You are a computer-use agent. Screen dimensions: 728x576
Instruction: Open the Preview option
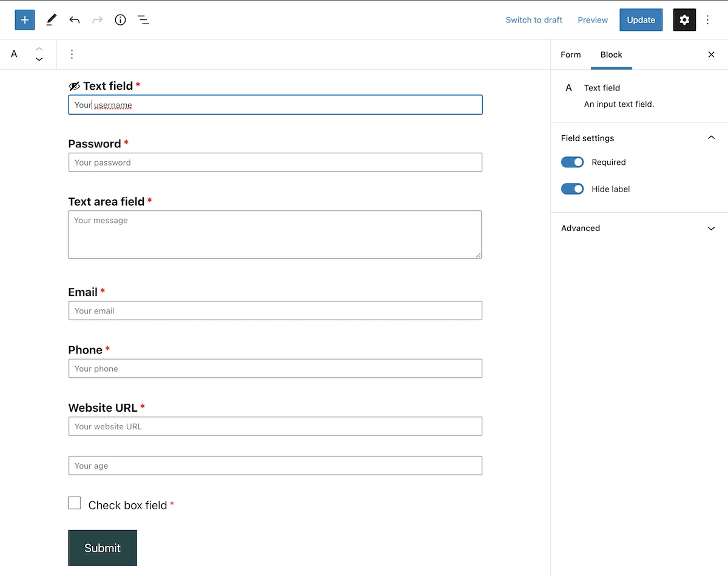pyautogui.click(x=593, y=20)
